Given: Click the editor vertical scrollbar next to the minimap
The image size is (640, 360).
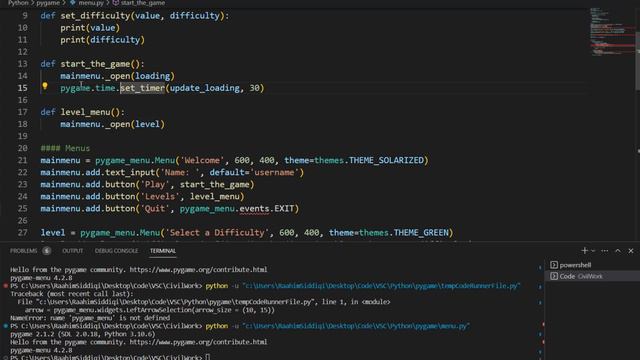Looking at the screenshot, I should (638, 61).
